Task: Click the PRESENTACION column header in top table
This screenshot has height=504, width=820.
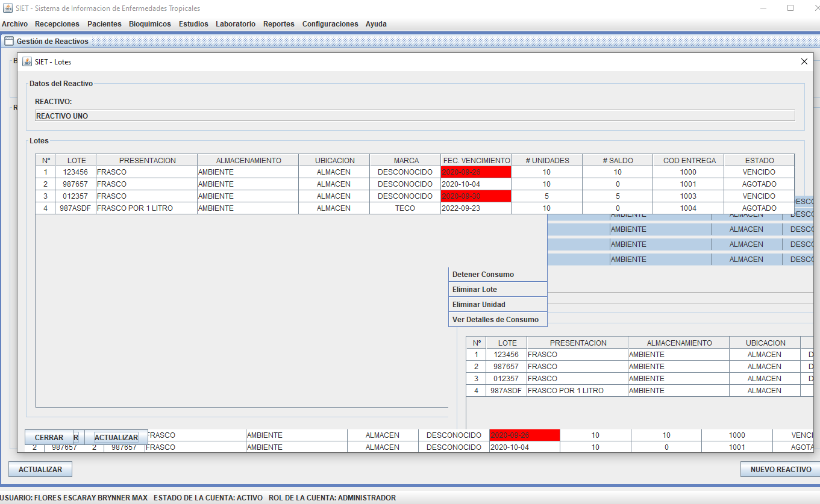Action: click(x=147, y=160)
